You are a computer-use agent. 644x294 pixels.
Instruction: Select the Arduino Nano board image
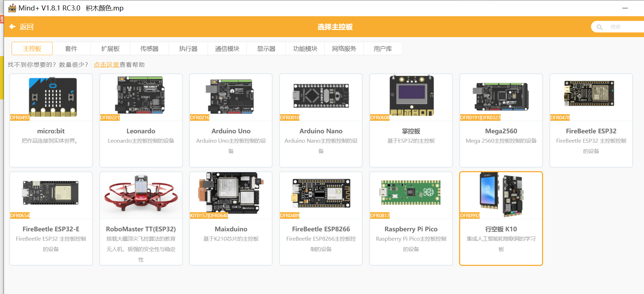click(x=321, y=96)
